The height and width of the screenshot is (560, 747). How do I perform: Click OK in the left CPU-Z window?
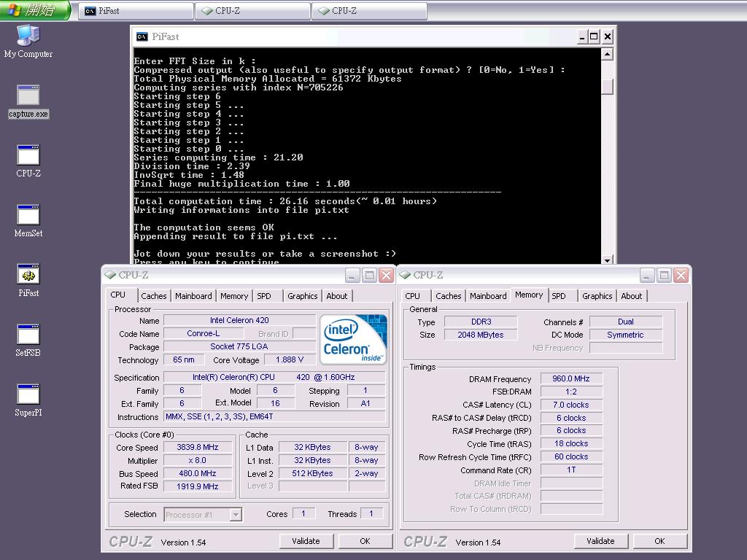[x=365, y=541]
